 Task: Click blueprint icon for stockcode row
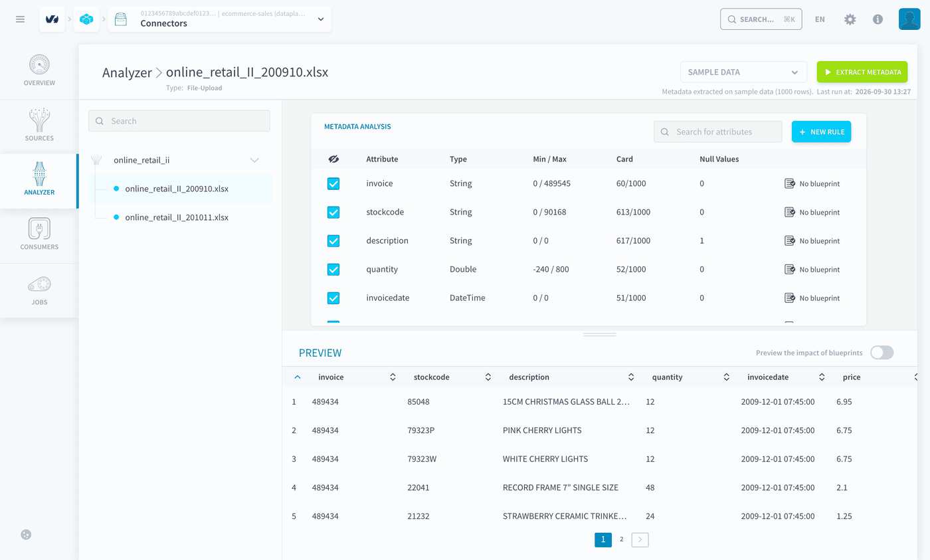(x=790, y=212)
